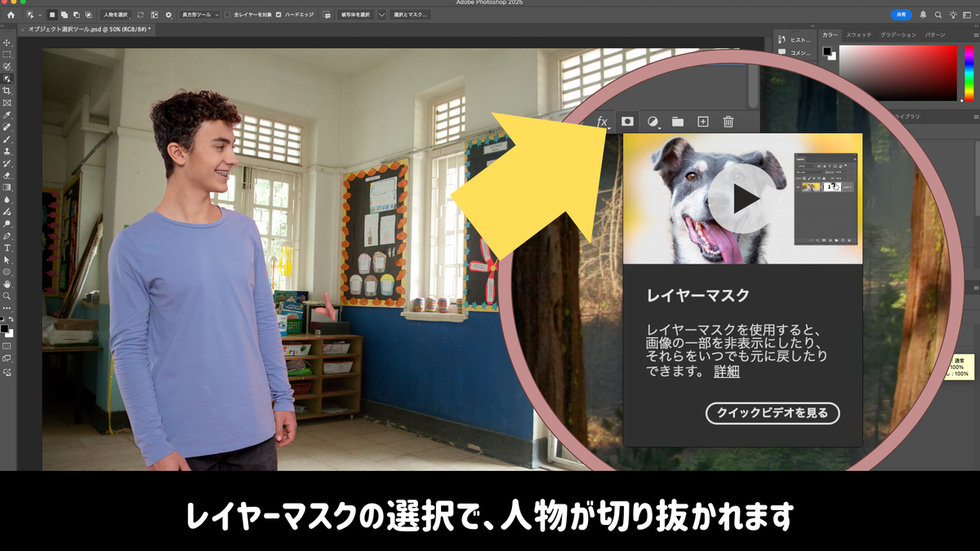Click the Add layer mask icon
This screenshot has width=980, height=551.
627,121
